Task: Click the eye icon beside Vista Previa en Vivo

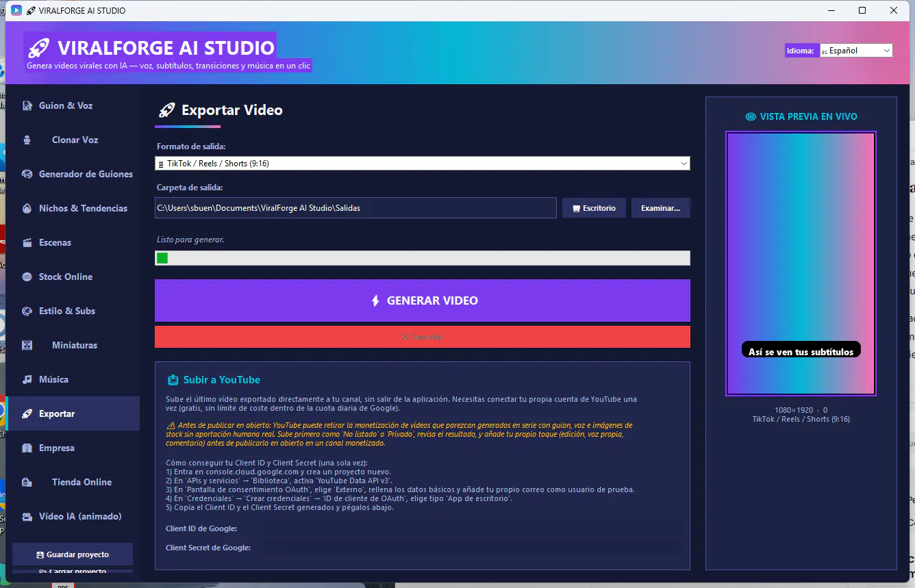Action: pyautogui.click(x=751, y=116)
